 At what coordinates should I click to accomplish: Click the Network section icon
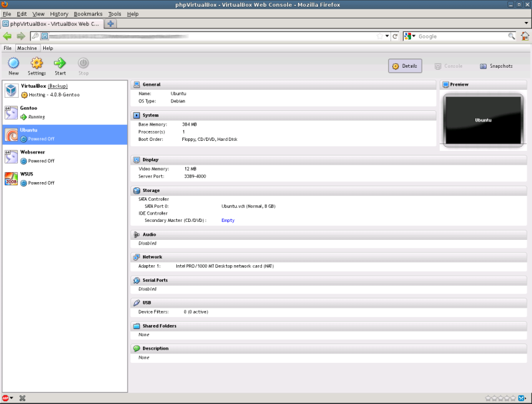(x=136, y=257)
